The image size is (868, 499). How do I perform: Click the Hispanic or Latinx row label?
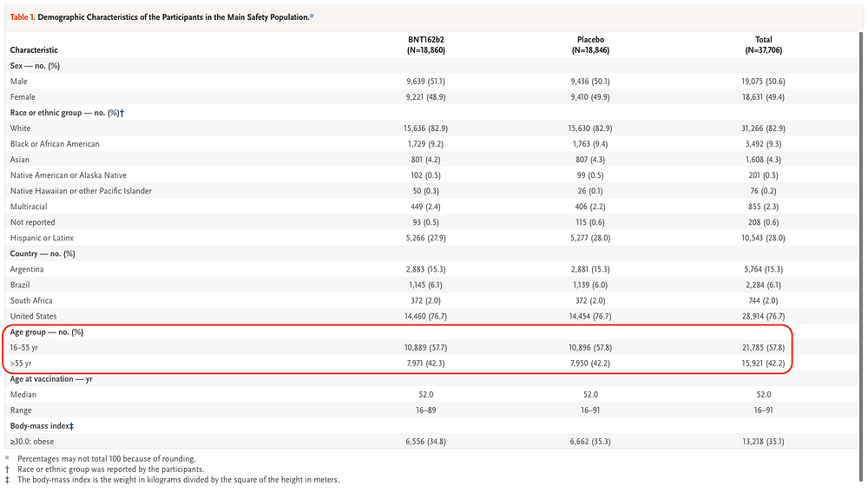(x=42, y=238)
